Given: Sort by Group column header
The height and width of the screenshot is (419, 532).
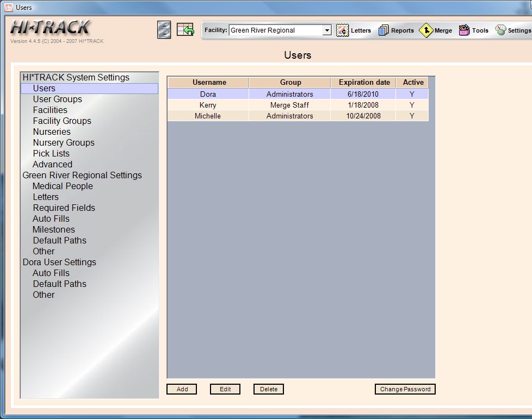Looking at the screenshot, I should [290, 83].
